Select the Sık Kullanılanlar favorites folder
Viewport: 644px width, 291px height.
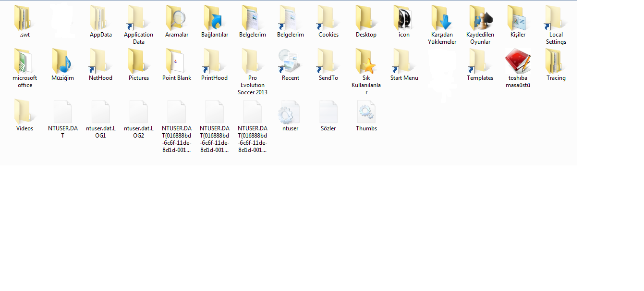366,62
